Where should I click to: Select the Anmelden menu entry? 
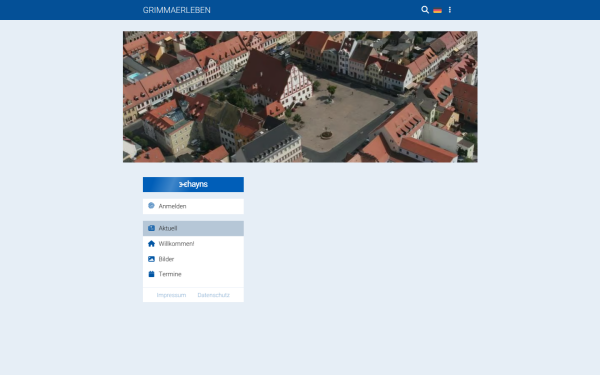click(193, 206)
